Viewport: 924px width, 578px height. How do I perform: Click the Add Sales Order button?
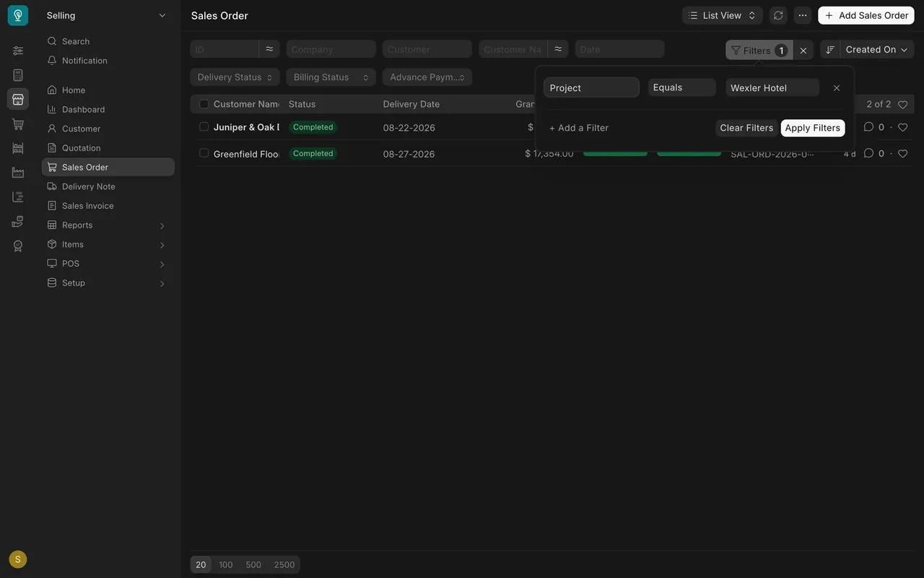coord(866,15)
